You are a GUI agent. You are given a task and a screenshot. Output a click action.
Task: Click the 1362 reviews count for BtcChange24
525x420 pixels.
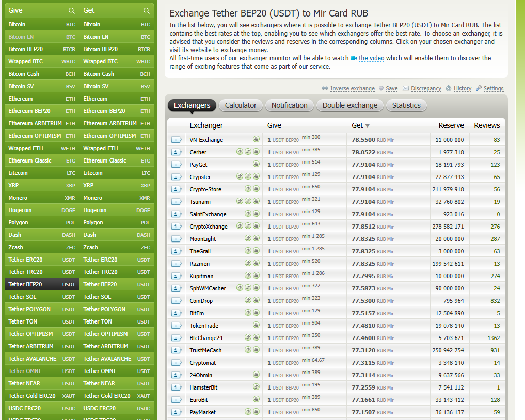point(494,338)
